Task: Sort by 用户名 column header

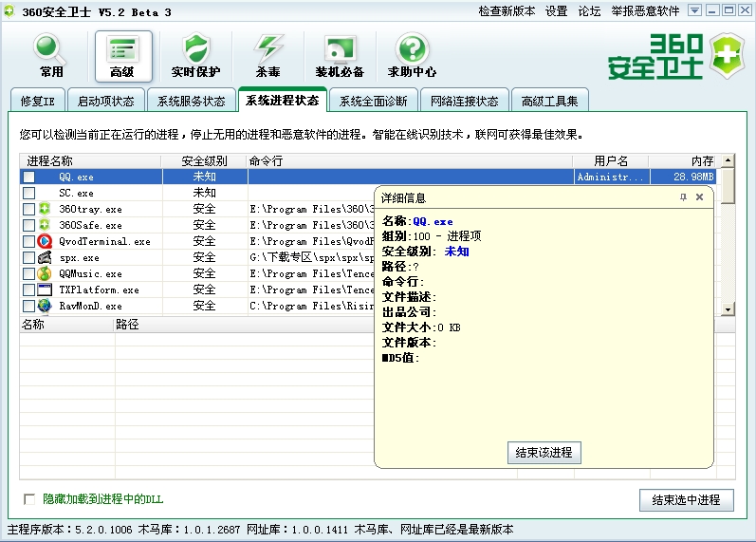Action: (x=611, y=160)
